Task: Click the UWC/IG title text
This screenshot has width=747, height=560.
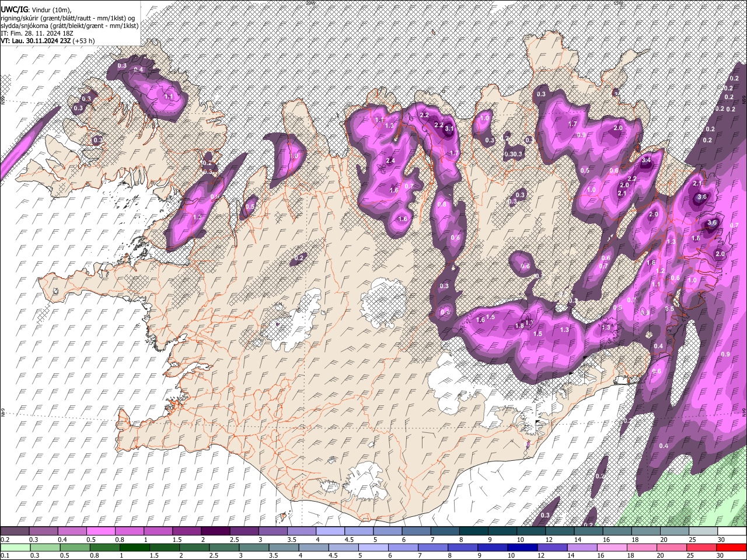Action: [13, 9]
